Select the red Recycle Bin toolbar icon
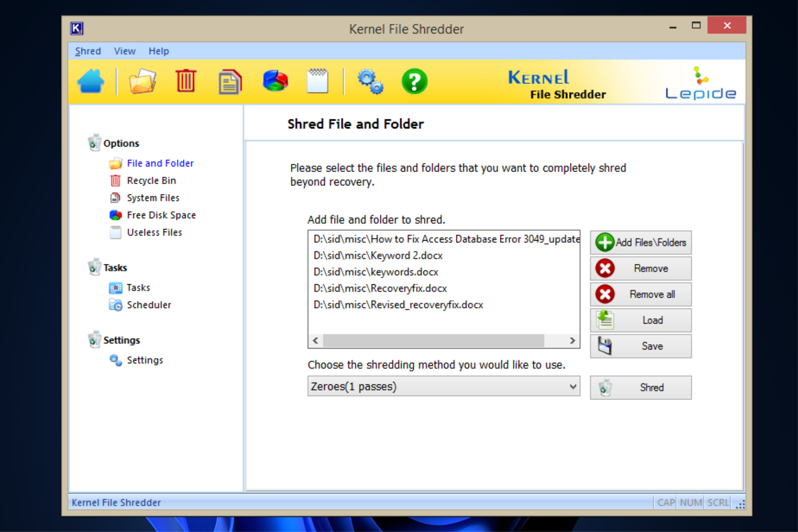This screenshot has height=532, width=798. pos(185,81)
